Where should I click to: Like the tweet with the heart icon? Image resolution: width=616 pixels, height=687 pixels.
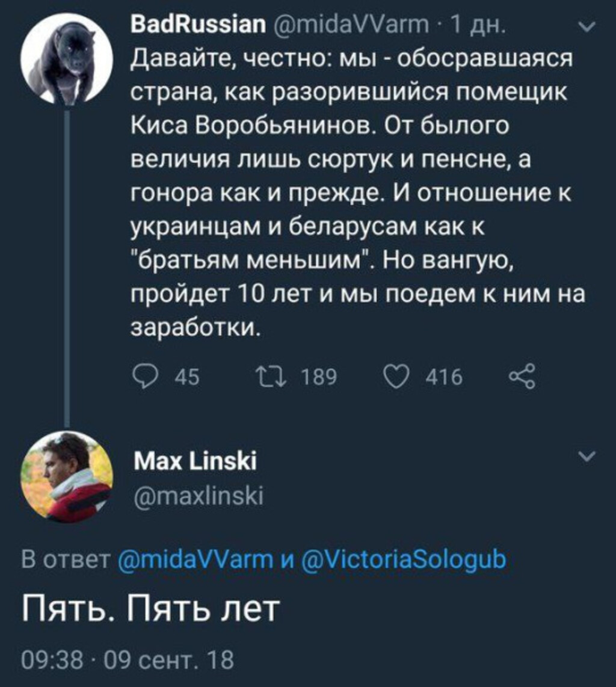[x=394, y=377]
